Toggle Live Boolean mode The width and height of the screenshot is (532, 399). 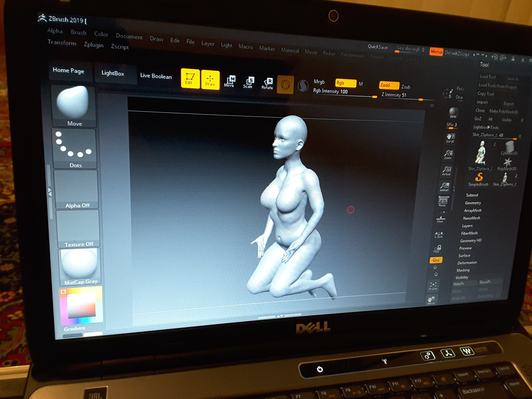pyautogui.click(x=156, y=76)
